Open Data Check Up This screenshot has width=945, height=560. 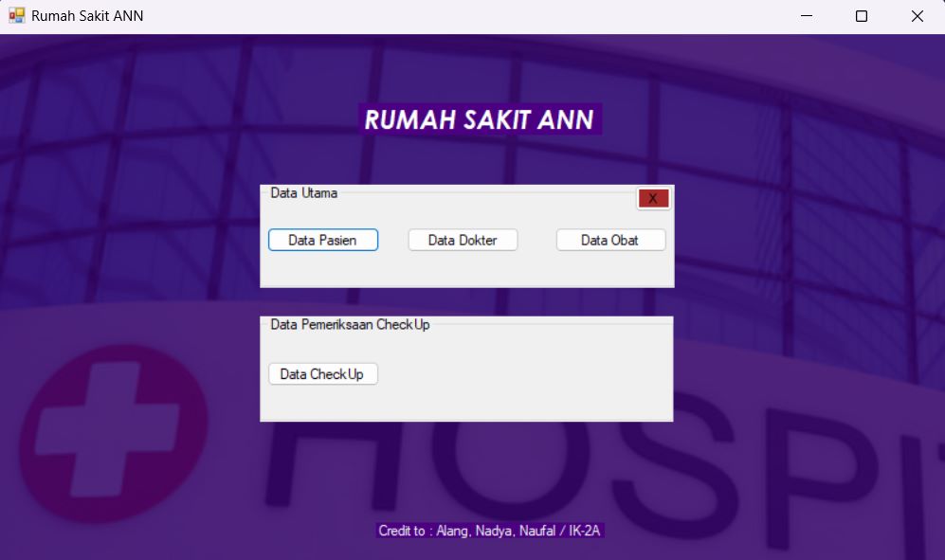[x=323, y=373]
